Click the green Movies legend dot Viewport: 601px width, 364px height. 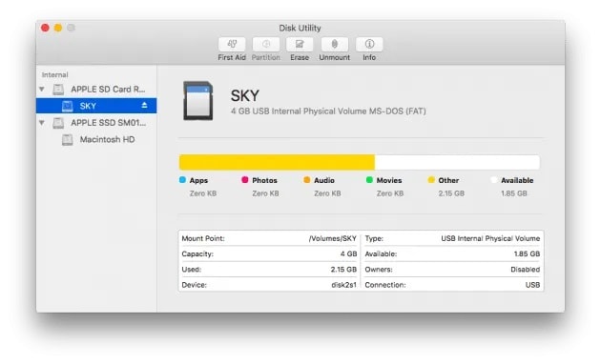369,180
